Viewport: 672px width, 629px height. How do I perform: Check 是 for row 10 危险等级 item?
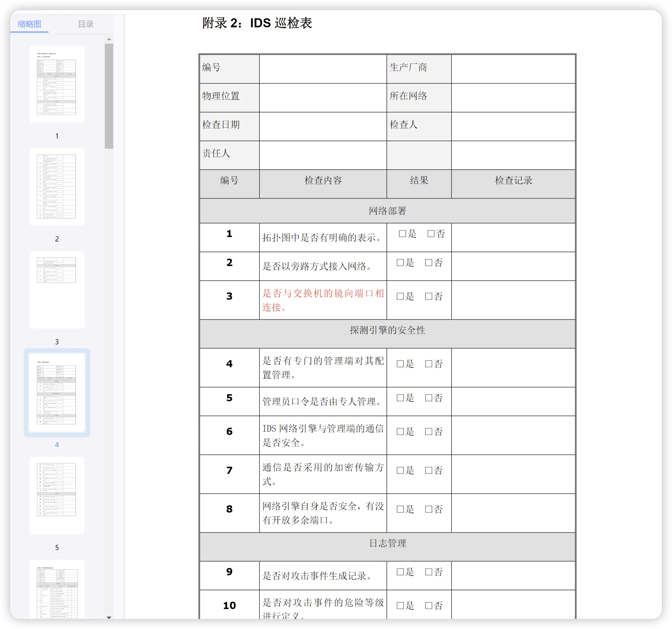(x=400, y=606)
